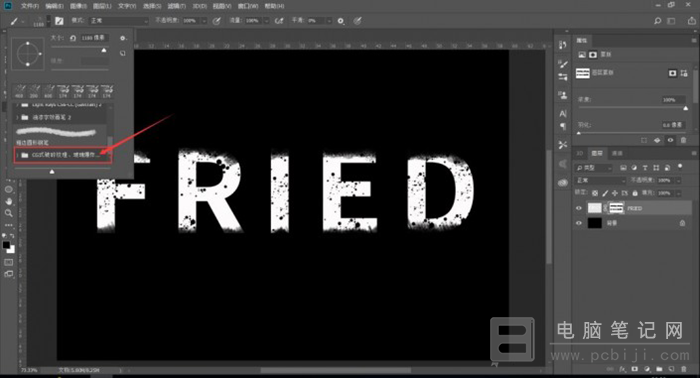Change screen mode icon
Viewport: 700px width, 378px height.
[8, 274]
